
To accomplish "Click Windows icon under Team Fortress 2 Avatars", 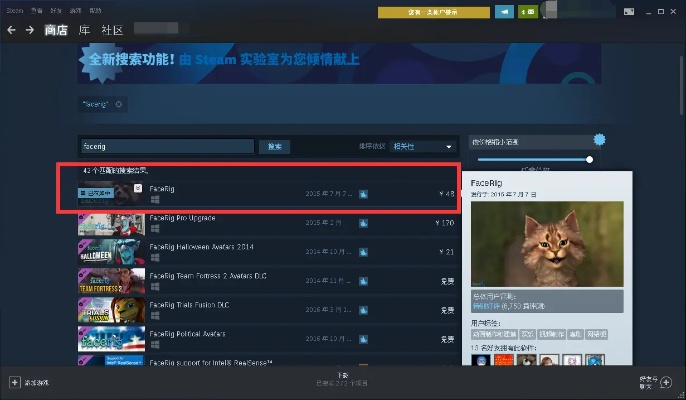I will 154,287.
